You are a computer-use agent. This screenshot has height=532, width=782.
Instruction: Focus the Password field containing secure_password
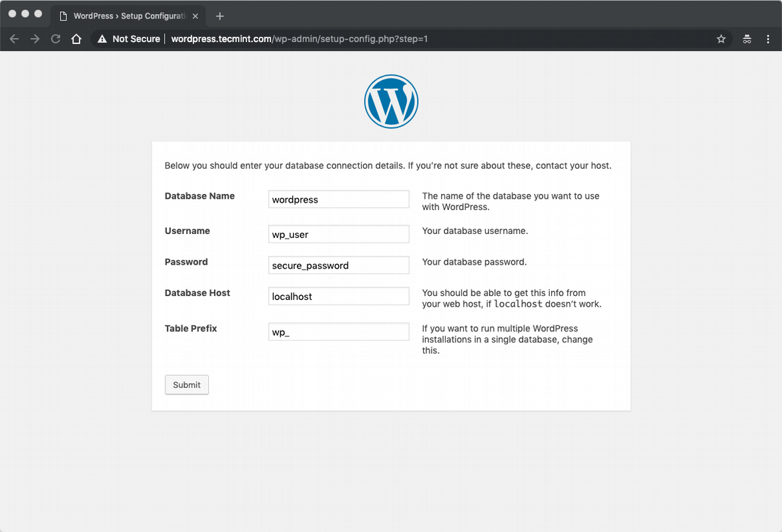click(x=339, y=265)
